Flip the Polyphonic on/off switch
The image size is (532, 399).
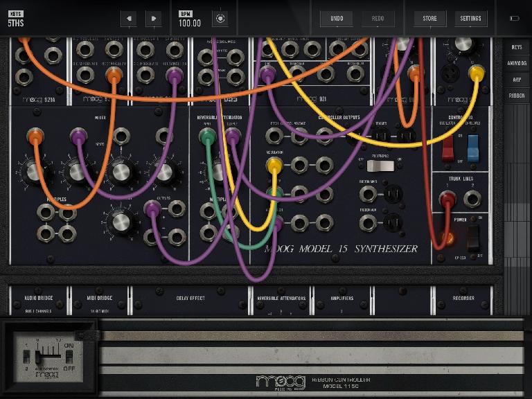380,166
